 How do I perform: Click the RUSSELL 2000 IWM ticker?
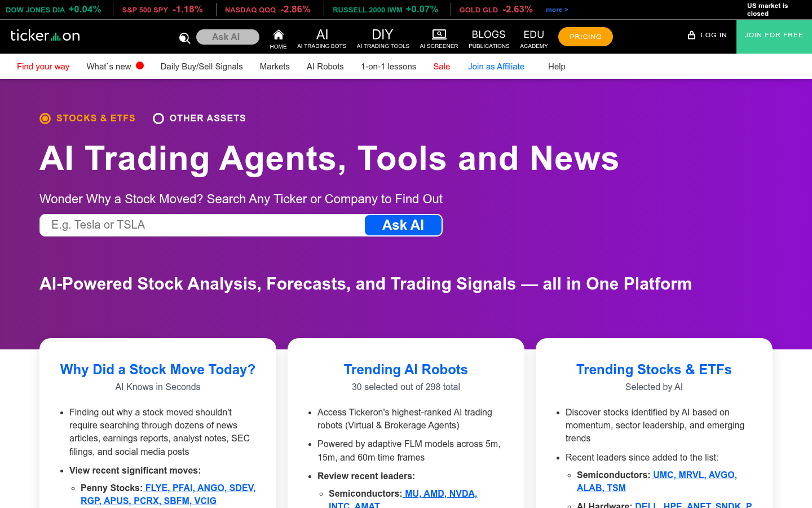pyautogui.click(x=386, y=10)
